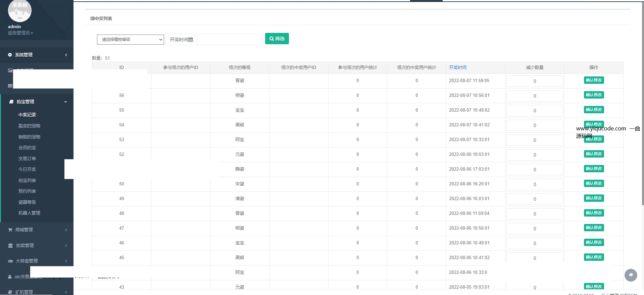
Task: Select 机器人管理 menu item
Action: (x=29, y=213)
